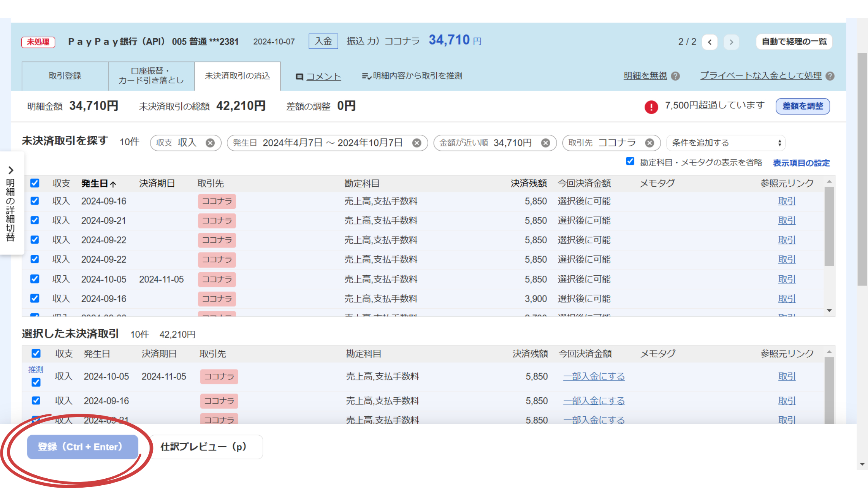Click the upper table's vertical scrollbar
868x488 pixels.
[829, 227]
